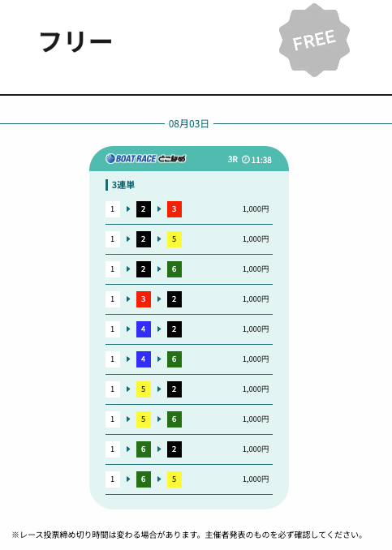
Task: Select red number 3 in first row
Action: pos(174,209)
